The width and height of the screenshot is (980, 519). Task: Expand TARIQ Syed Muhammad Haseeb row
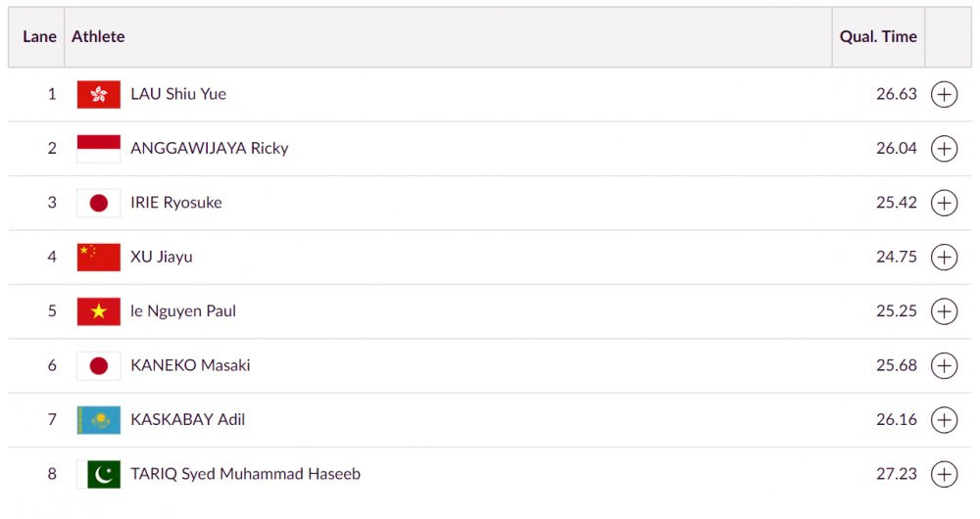click(x=944, y=474)
